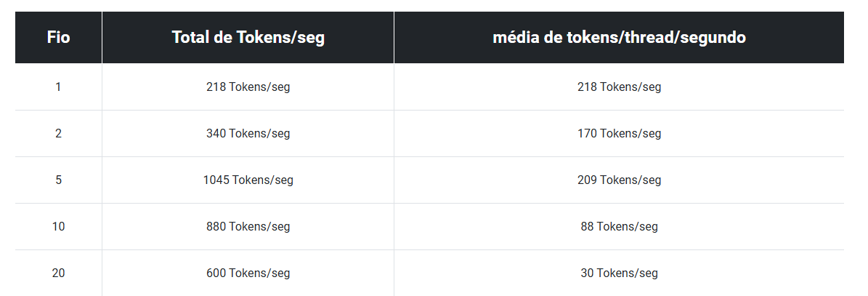Image resolution: width=868 pixels, height=296 pixels.
Task: Select the Total de Tokens/seg header
Action: (248, 37)
